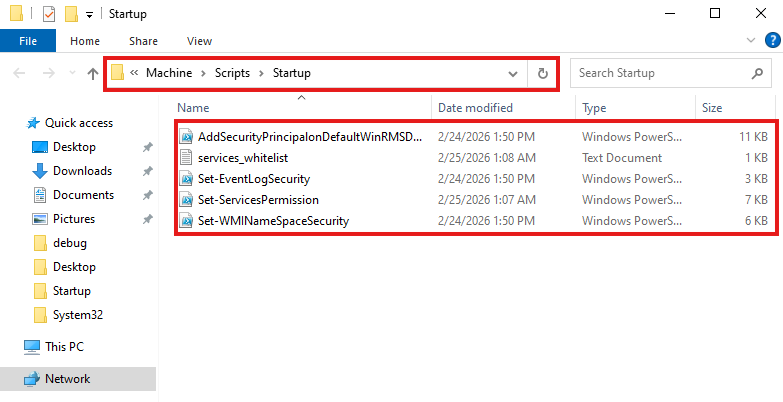This screenshot has width=783, height=402.
Task: Switch to the View ribbon tab
Action: point(199,41)
